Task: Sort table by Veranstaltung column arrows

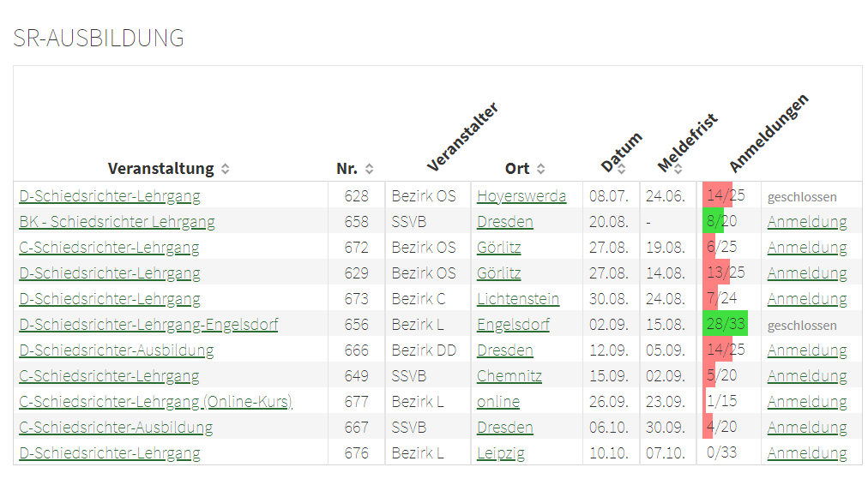Action: click(x=226, y=170)
